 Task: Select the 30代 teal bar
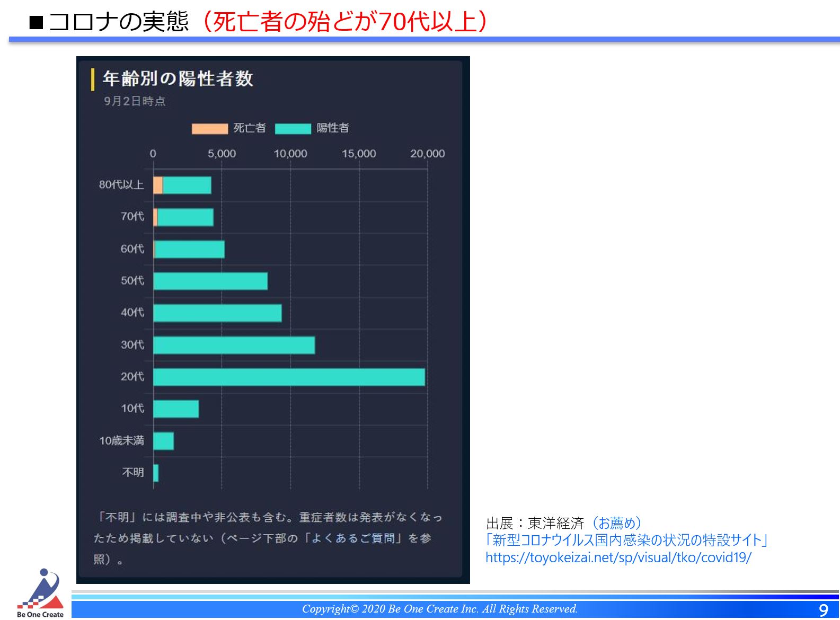[234, 345]
